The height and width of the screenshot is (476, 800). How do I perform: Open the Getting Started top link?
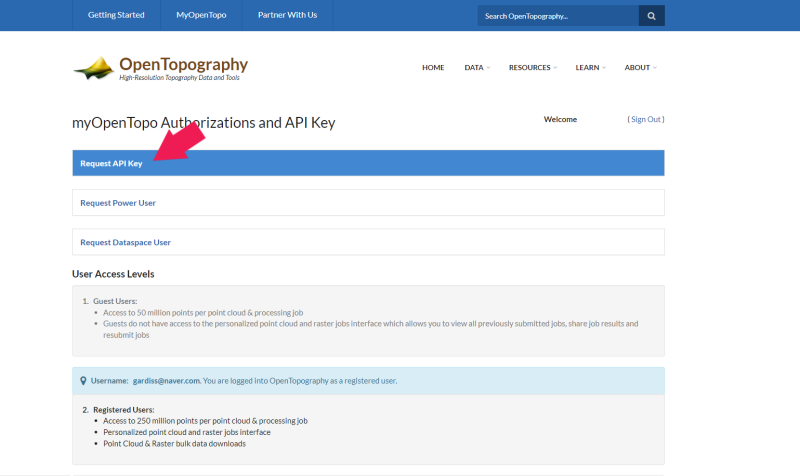(116, 15)
